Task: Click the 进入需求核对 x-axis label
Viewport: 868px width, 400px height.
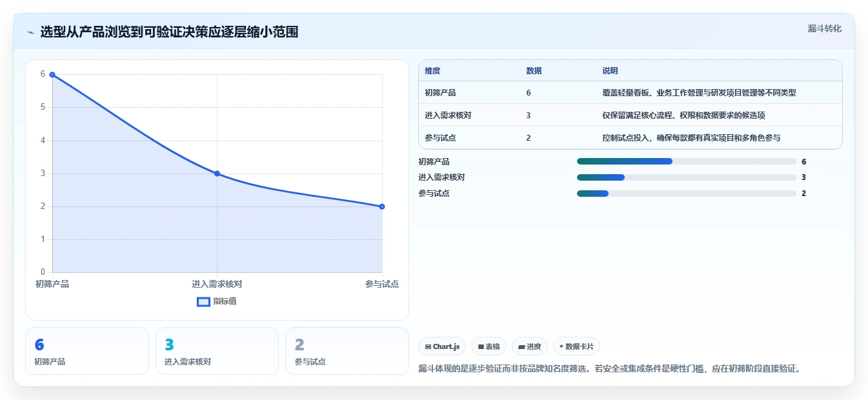Action: (x=217, y=284)
